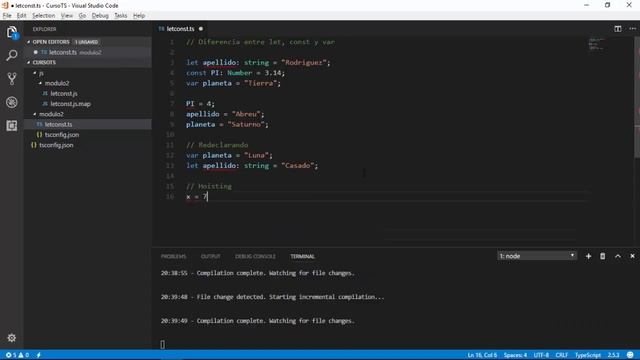Open the Source Control view icon
640x360 pixels.
(x=12, y=78)
